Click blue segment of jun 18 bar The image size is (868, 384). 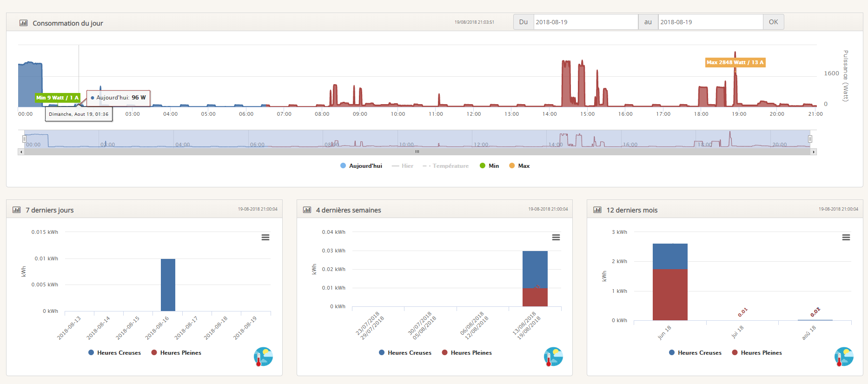coord(670,257)
